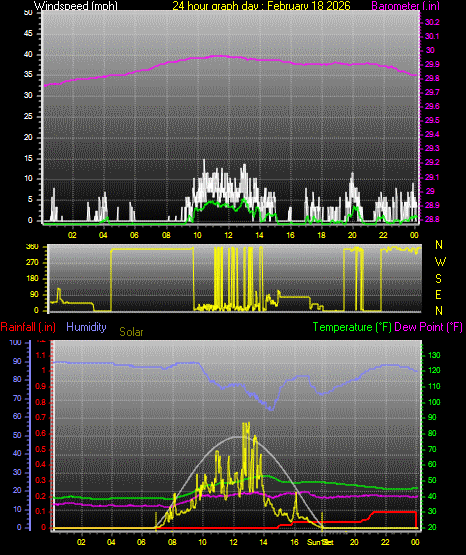Click the E wind direction label
The height and width of the screenshot is (555, 466).
pyautogui.click(x=438, y=295)
